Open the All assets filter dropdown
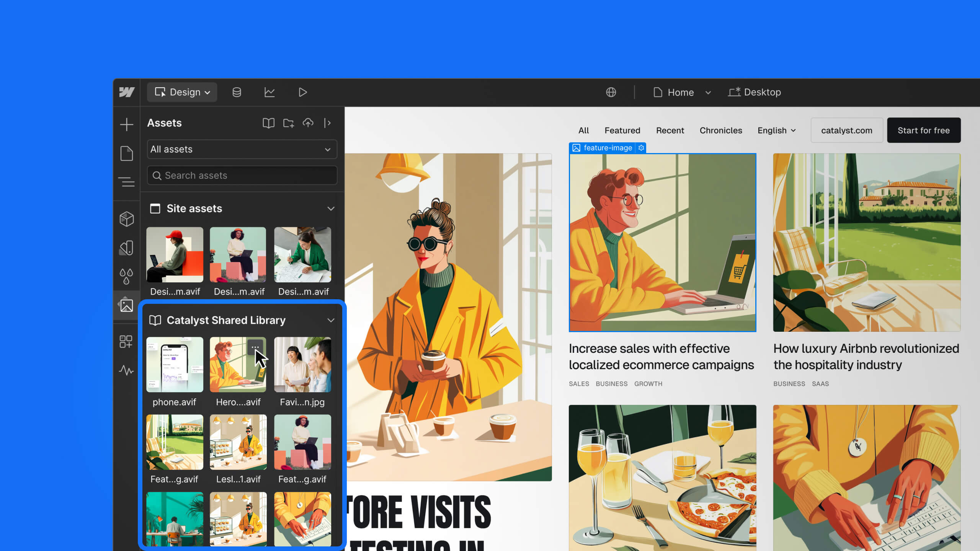The width and height of the screenshot is (980, 551). point(242,149)
